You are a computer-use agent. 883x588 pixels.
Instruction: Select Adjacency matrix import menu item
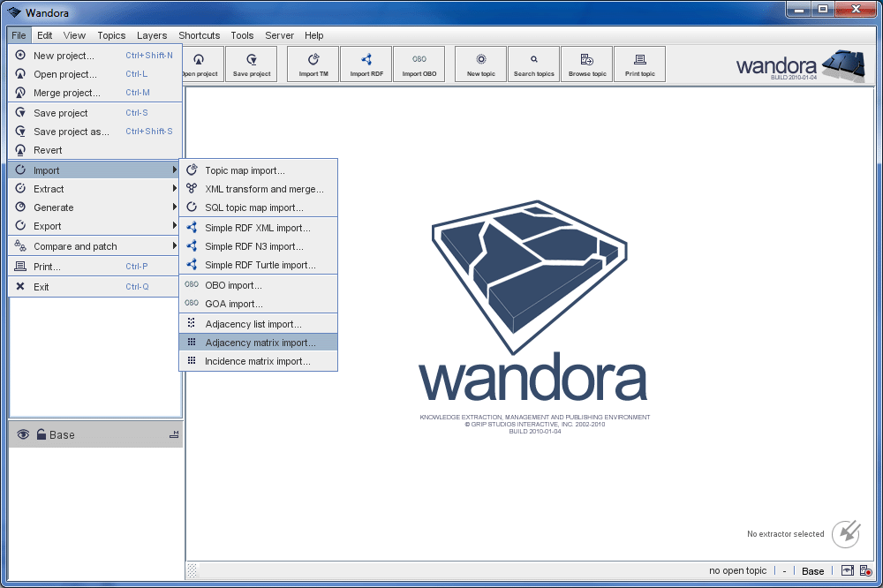(x=260, y=343)
